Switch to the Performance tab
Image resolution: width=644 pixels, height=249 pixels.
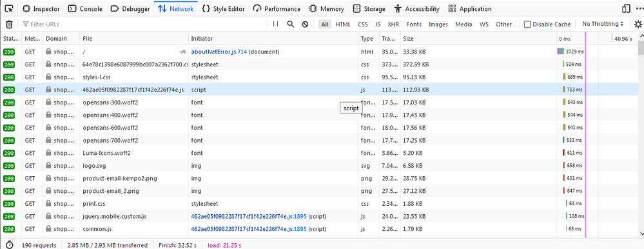click(x=277, y=8)
